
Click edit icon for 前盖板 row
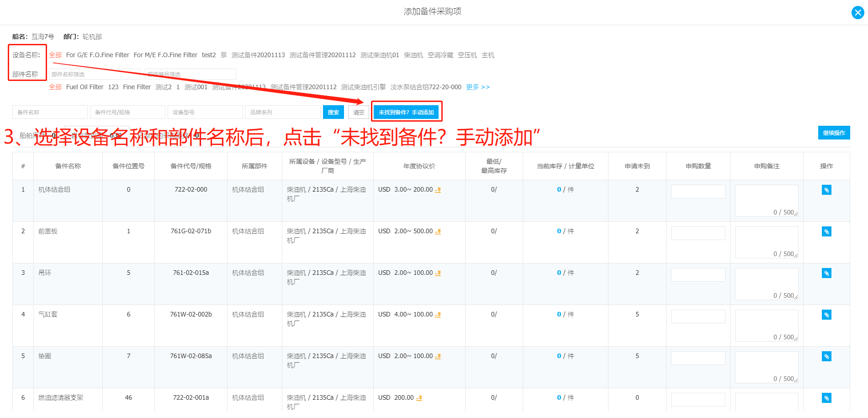tap(826, 231)
